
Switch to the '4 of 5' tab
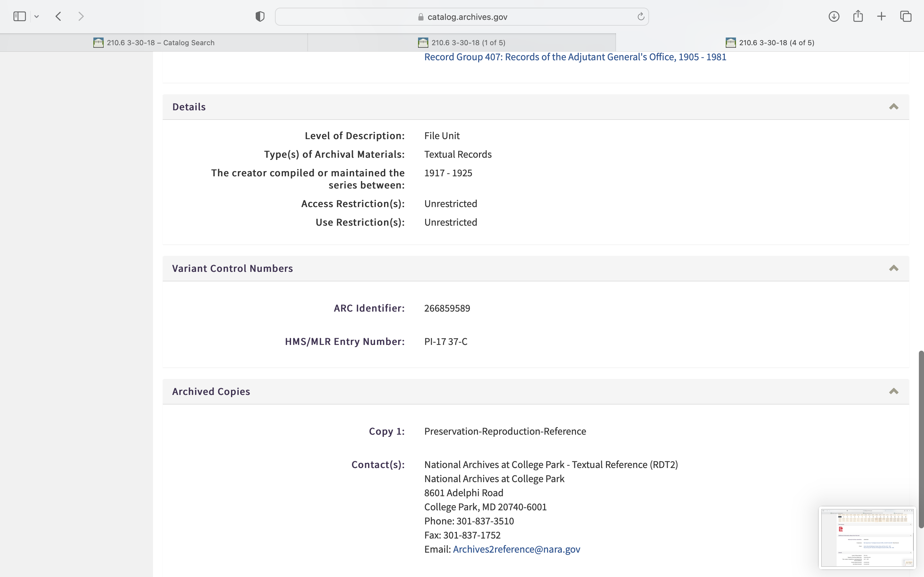770,43
